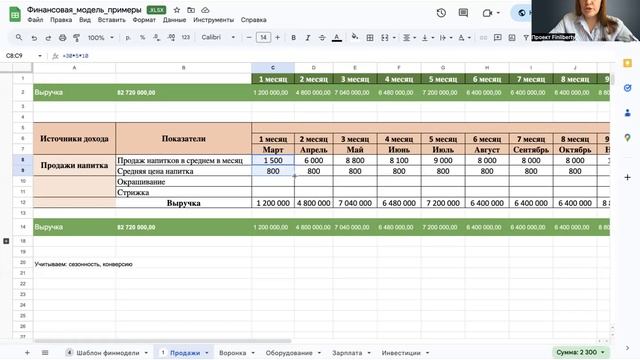Toggle bold formatting
The image size is (640, 360).
pyautogui.click(x=293, y=38)
